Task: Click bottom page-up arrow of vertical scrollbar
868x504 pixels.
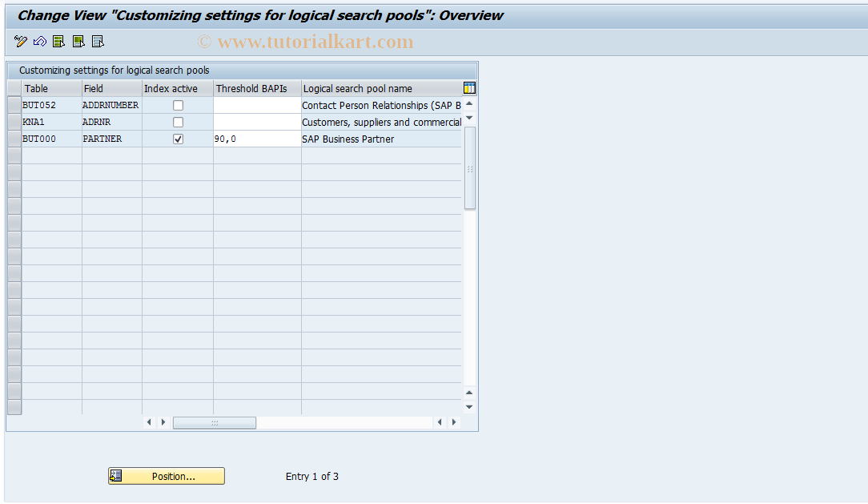Action: (x=469, y=393)
